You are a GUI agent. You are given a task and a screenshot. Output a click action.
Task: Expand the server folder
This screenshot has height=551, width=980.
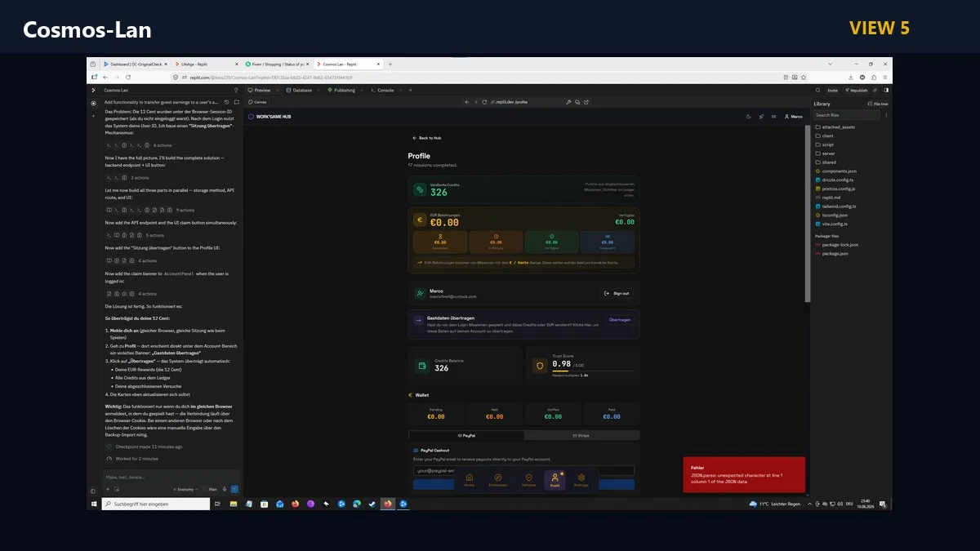click(x=826, y=153)
